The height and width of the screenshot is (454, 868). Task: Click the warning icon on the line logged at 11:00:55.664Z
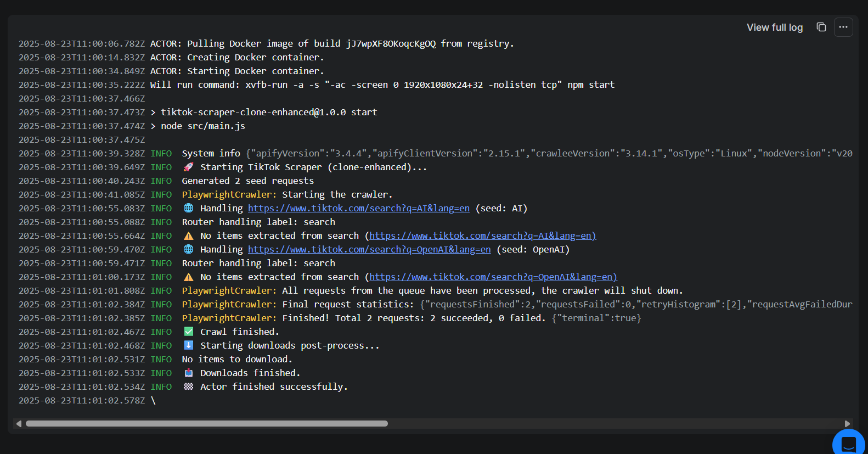[x=188, y=236]
